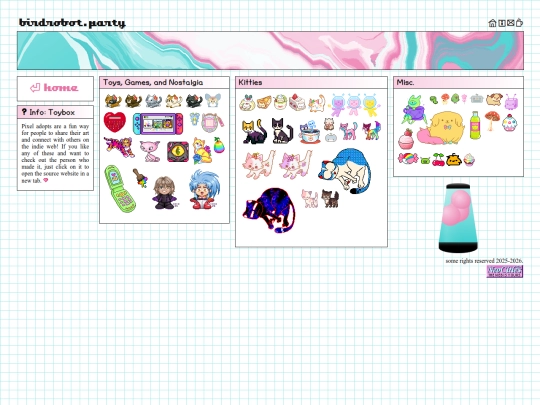Open the green flip phone adopt
Image resolution: width=540 pixels, height=405 pixels.
(x=120, y=189)
